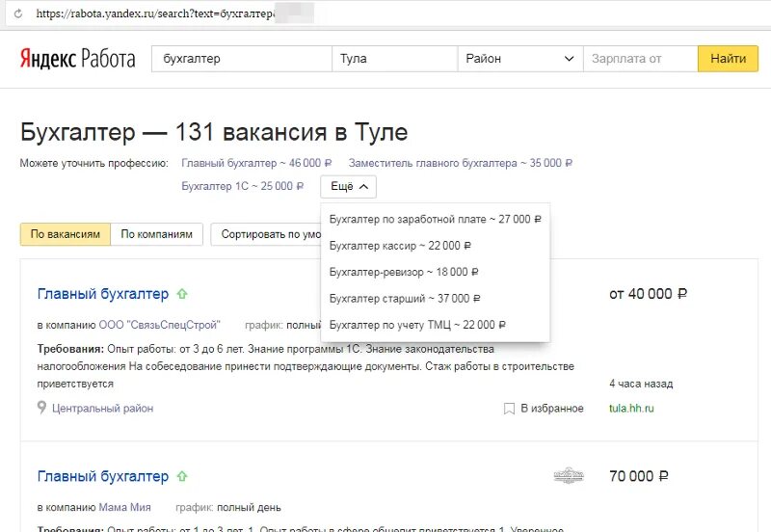Open the tula.hh.ru source link
The width and height of the screenshot is (771, 532).
(x=631, y=408)
